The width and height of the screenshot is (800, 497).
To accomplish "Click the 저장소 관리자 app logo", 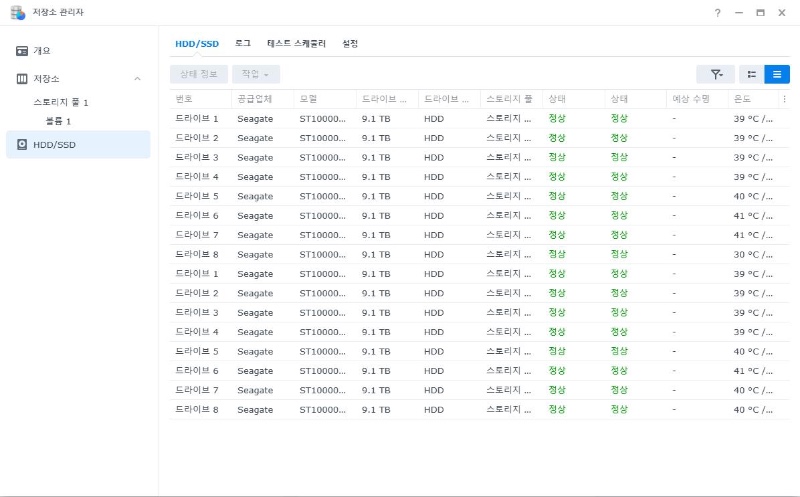I will (17, 13).
